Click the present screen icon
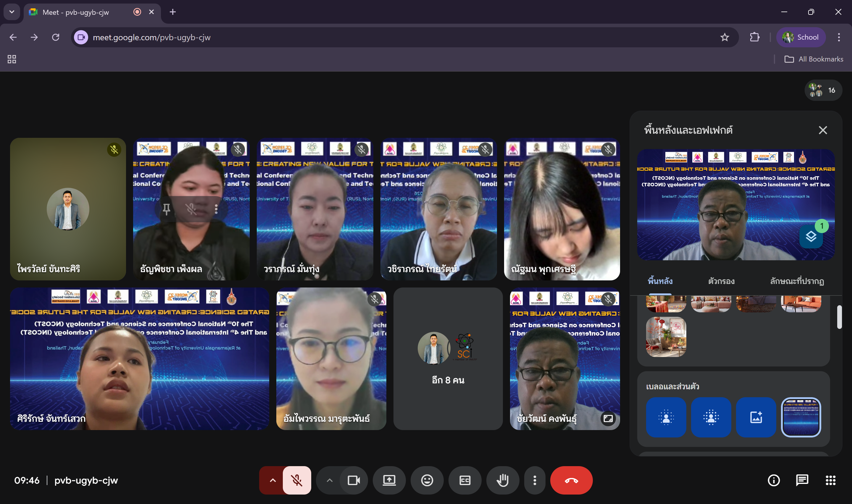The width and height of the screenshot is (852, 504). [389, 480]
